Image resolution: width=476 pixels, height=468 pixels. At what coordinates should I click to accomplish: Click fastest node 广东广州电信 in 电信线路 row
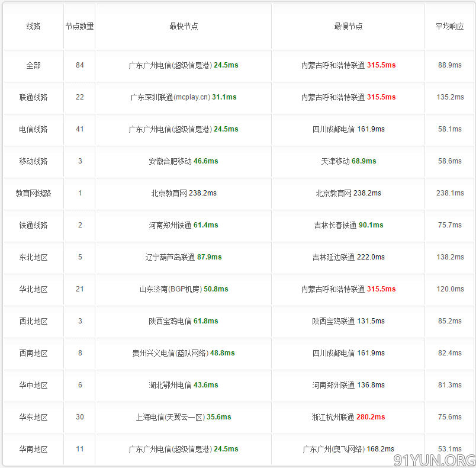click(184, 129)
